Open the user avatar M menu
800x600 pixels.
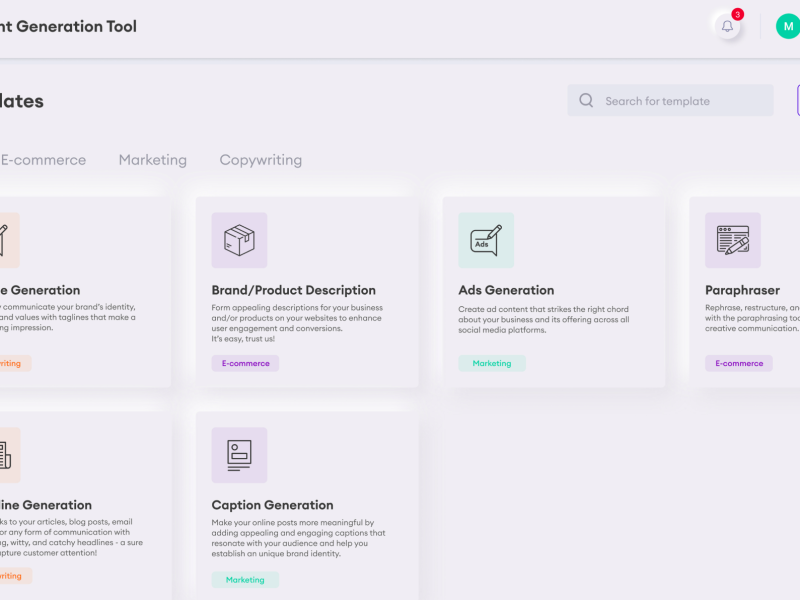click(788, 27)
